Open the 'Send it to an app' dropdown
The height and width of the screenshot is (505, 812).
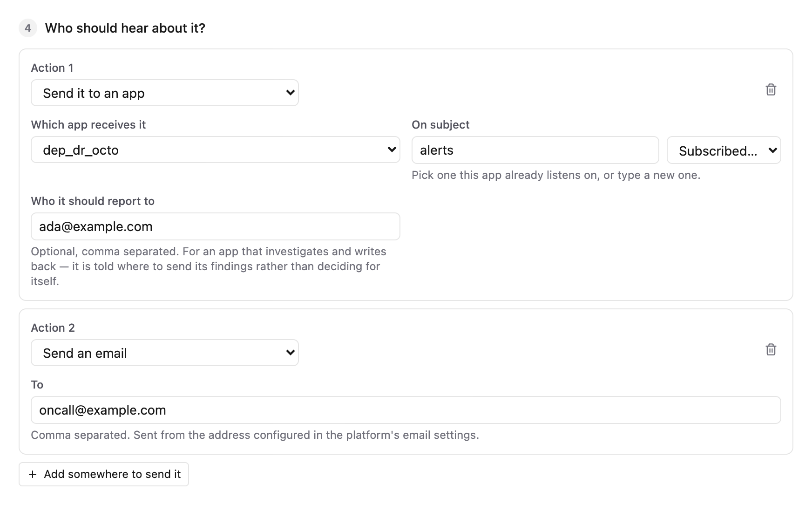(165, 93)
